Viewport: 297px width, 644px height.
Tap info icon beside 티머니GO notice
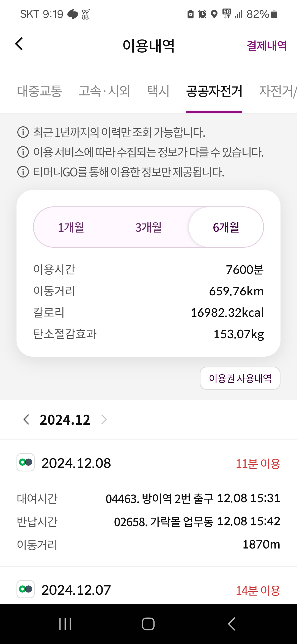point(23,172)
